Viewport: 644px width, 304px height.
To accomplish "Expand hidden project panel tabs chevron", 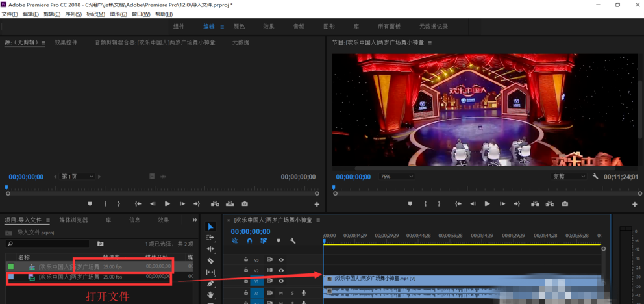I will pos(195,220).
